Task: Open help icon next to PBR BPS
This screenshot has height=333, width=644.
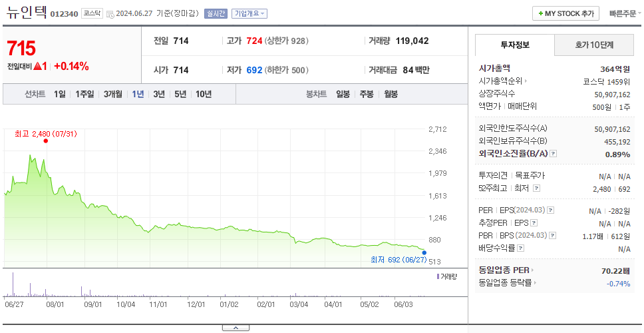Action: (x=553, y=236)
